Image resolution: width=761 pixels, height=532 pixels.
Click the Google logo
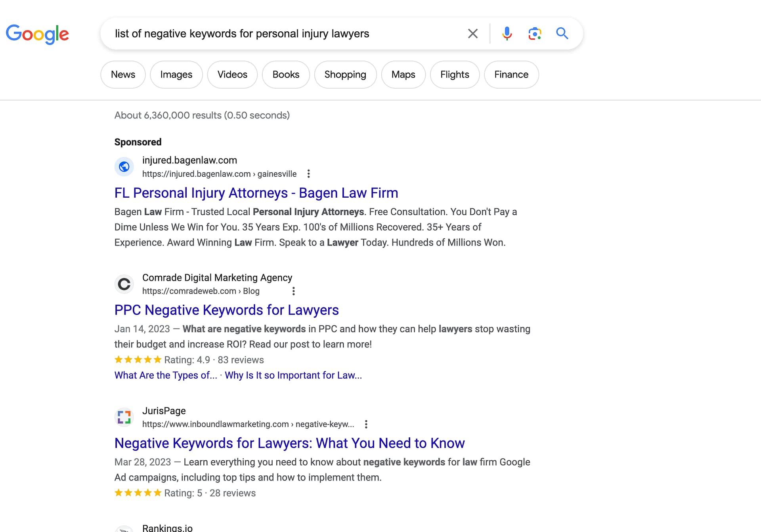point(38,34)
